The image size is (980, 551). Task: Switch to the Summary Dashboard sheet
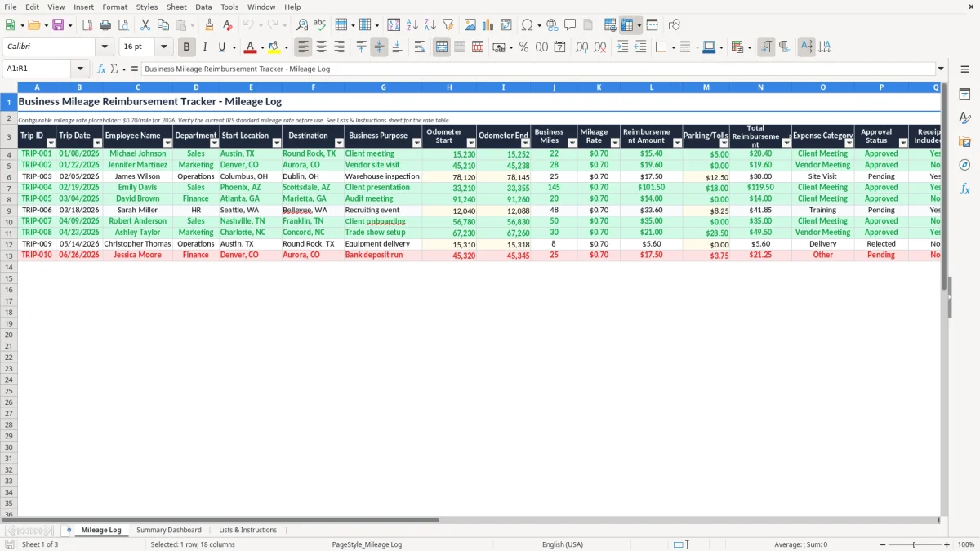169,530
